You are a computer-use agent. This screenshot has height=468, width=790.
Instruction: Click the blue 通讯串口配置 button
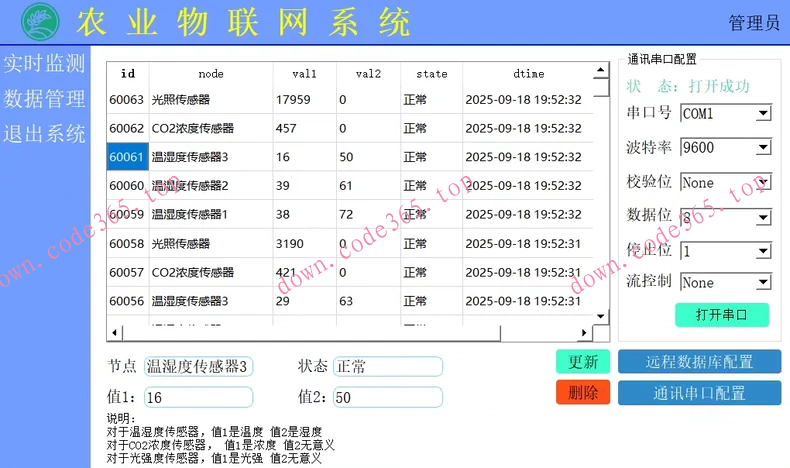699,393
